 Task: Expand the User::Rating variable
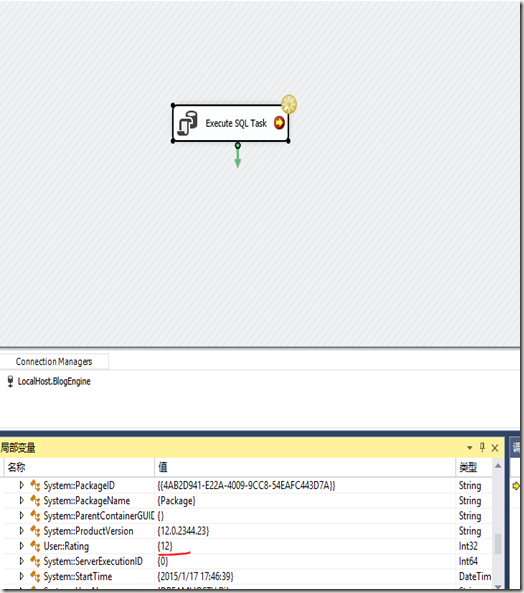click(x=22, y=546)
